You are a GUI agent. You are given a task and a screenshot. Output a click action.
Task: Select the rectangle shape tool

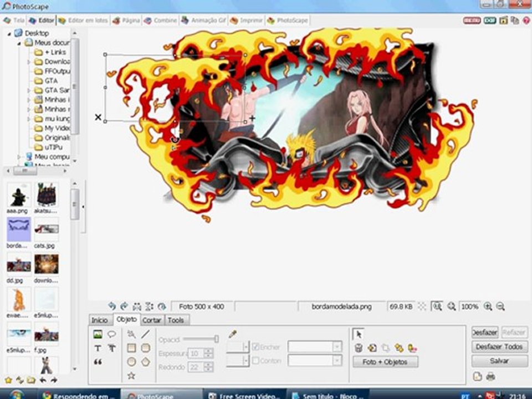pos(131,348)
